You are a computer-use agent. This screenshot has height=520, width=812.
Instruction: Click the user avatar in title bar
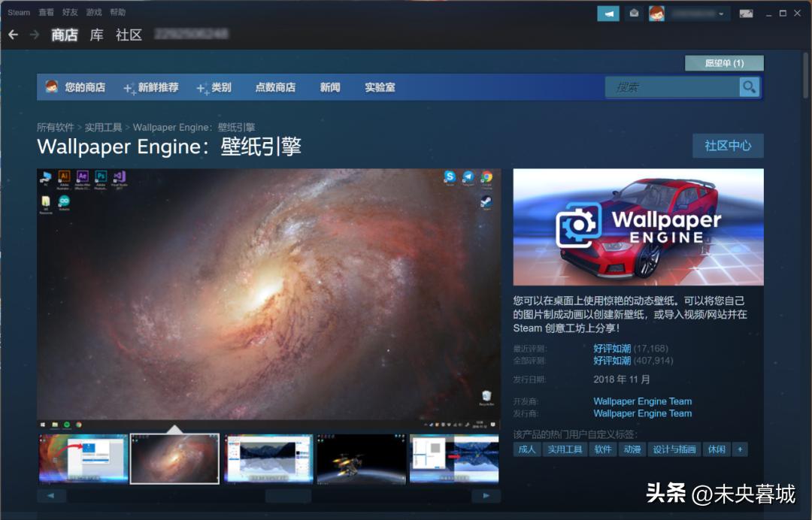coord(656,14)
